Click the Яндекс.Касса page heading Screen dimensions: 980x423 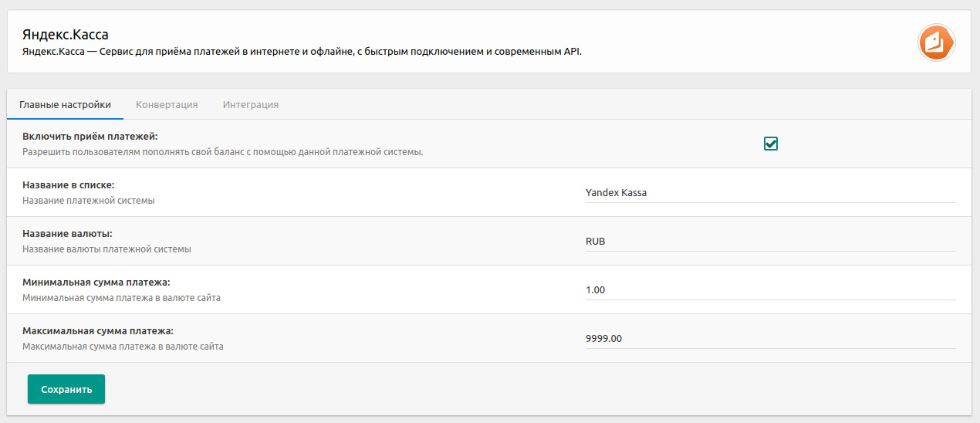tap(66, 35)
